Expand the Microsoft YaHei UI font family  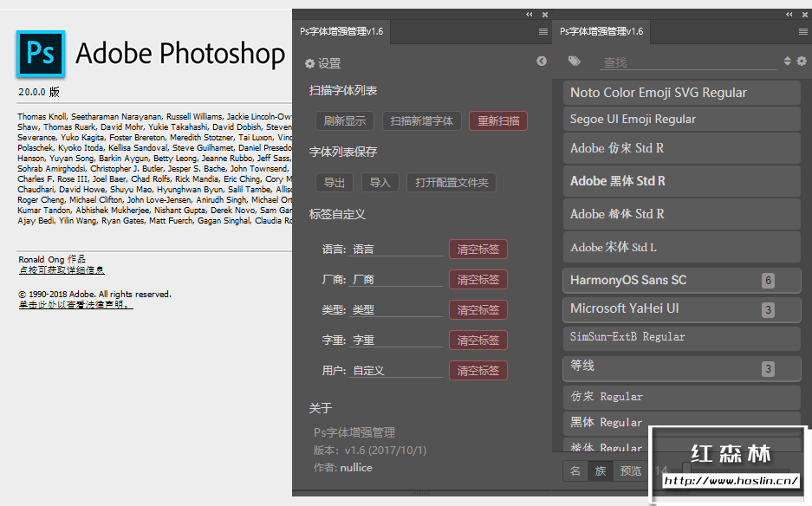681,308
